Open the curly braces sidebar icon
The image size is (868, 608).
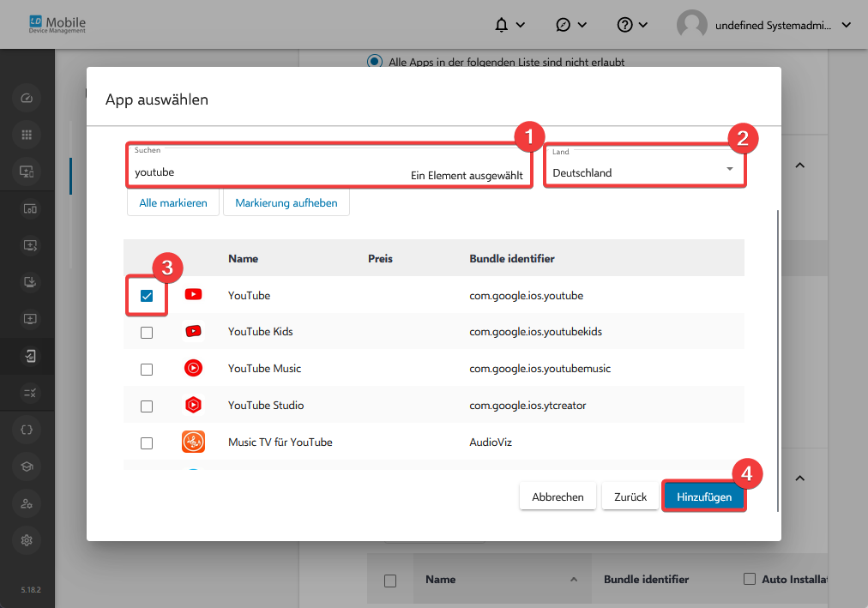pos(27,430)
